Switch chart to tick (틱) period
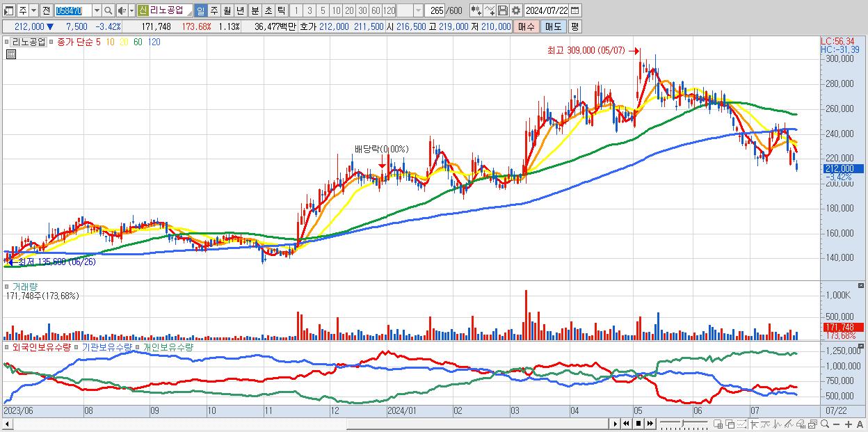 281,10
